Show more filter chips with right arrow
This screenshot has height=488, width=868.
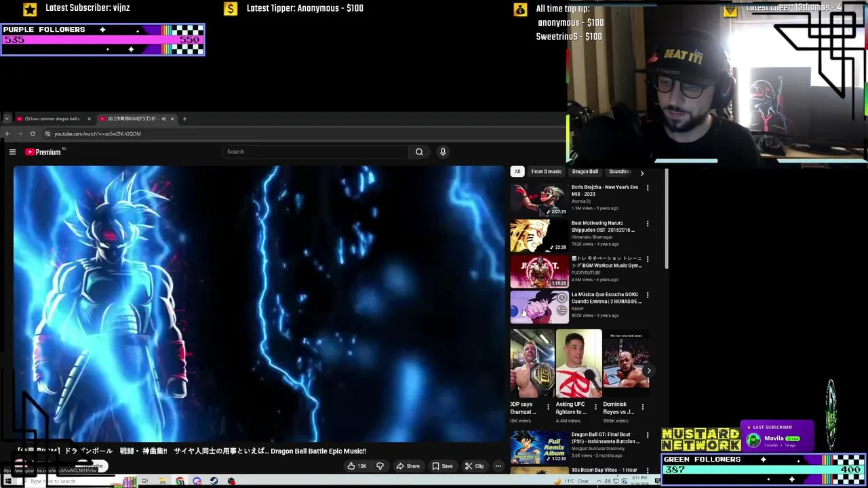(642, 173)
